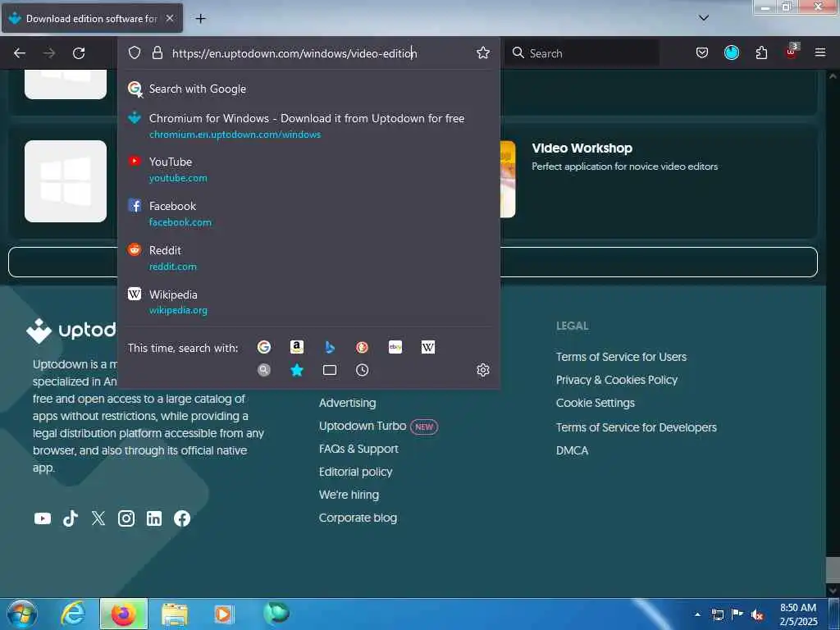Image resolution: width=840 pixels, height=630 pixels.
Task: Pick the Facebook suggestion row
Action: (x=308, y=214)
